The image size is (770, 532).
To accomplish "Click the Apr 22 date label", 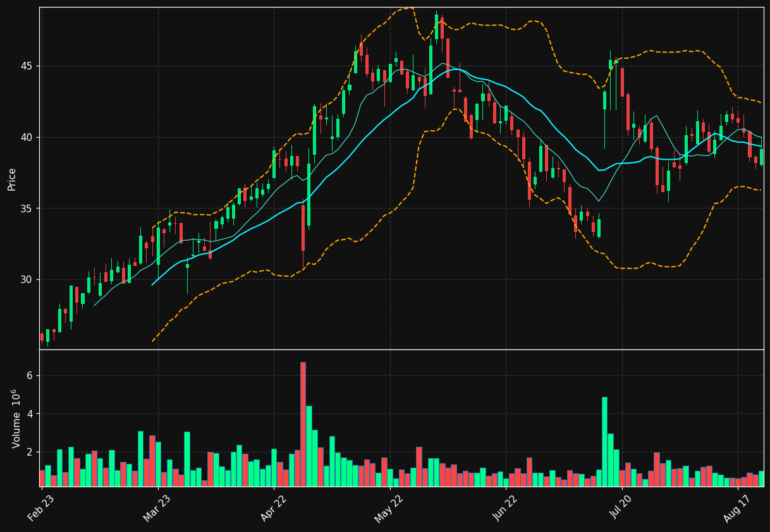I will pyautogui.click(x=272, y=510).
